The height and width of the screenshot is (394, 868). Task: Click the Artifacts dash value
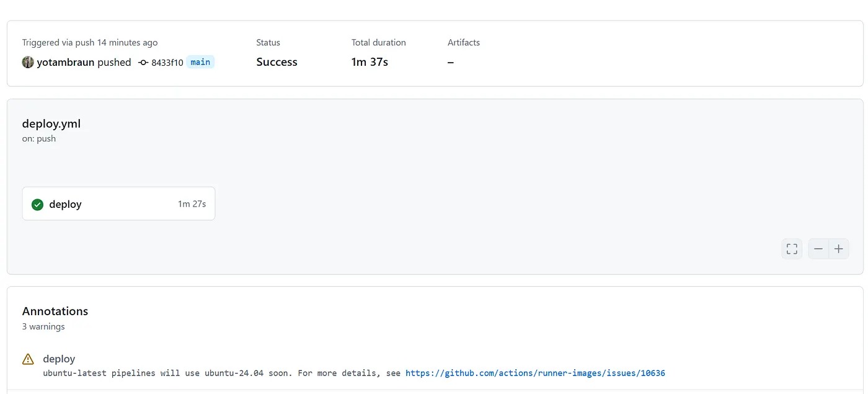451,62
